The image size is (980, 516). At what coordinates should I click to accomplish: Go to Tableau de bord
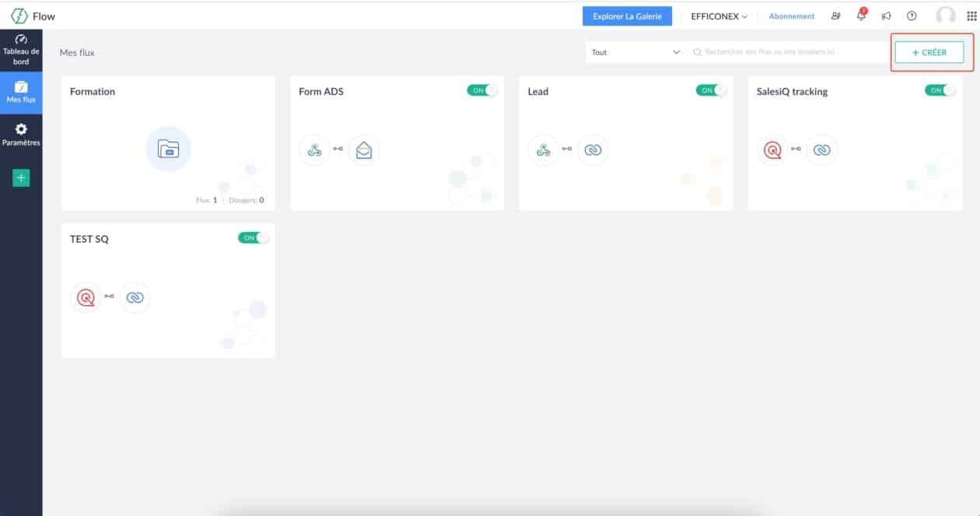pyautogui.click(x=21, y=49)
